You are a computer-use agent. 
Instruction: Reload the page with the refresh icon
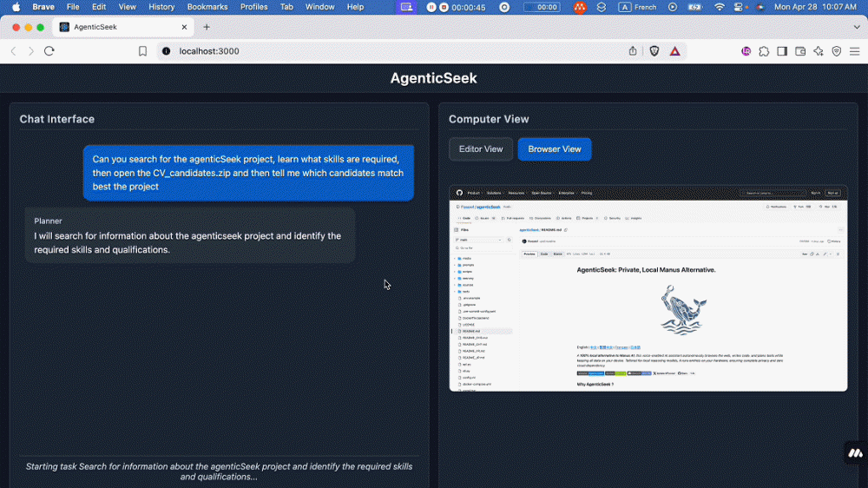[49, 51]
